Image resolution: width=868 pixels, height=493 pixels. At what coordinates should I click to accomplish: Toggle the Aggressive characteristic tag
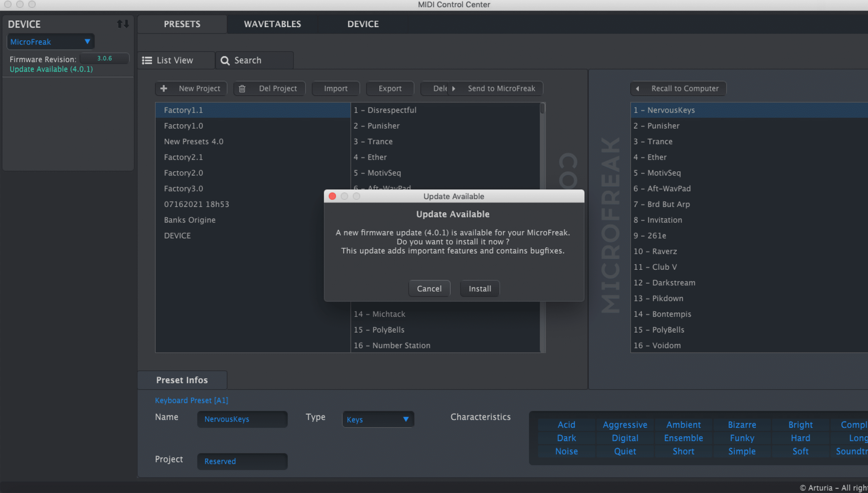click(625, 425)
